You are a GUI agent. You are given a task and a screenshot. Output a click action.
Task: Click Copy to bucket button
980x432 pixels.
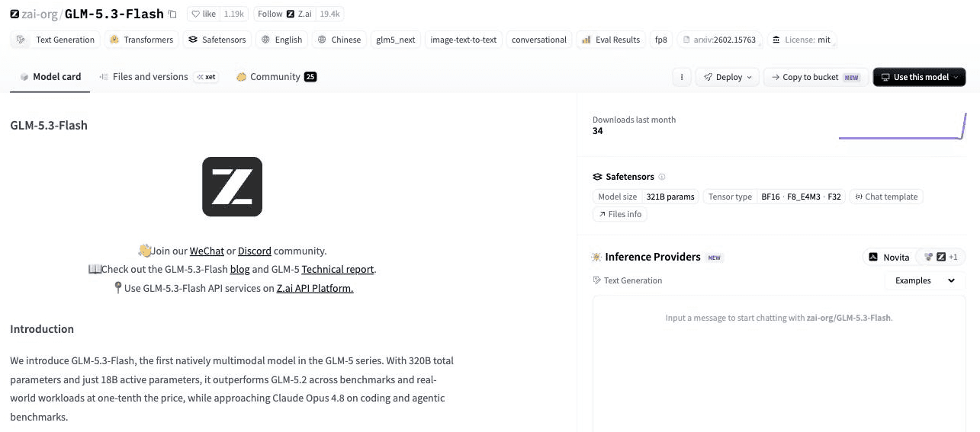[x=815, y=77]
